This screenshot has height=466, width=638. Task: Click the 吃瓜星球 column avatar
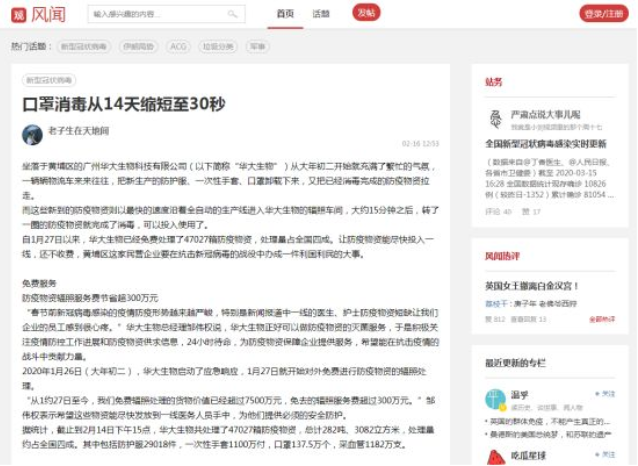click(494, 455)
